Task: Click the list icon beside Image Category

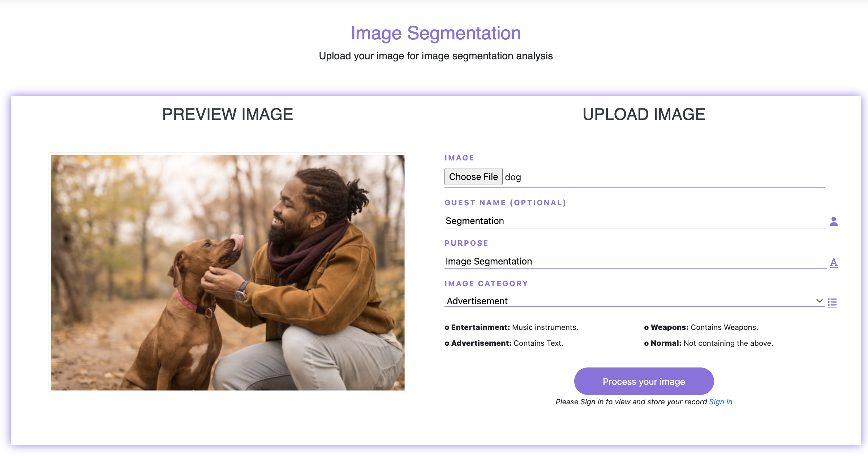Action: tap(832, 302)
